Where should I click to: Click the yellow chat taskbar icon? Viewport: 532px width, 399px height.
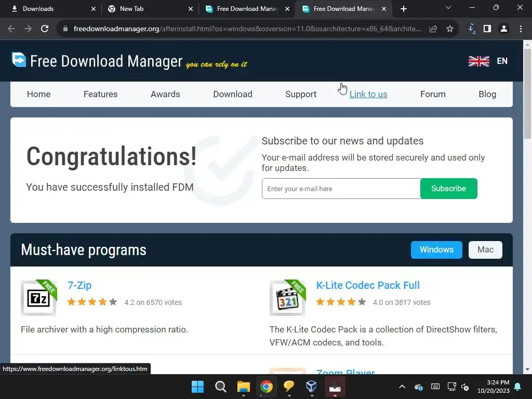pyautogui.click(x=289, y=387)
